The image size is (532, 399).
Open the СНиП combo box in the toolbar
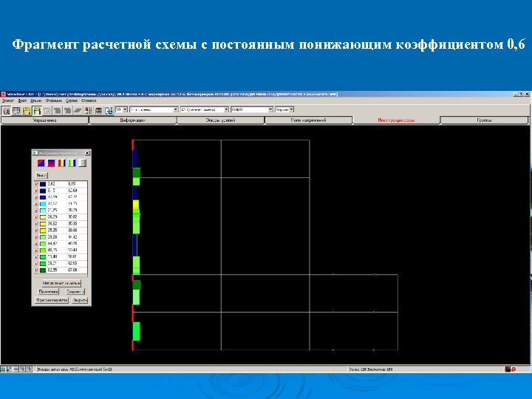click(252, 109)
